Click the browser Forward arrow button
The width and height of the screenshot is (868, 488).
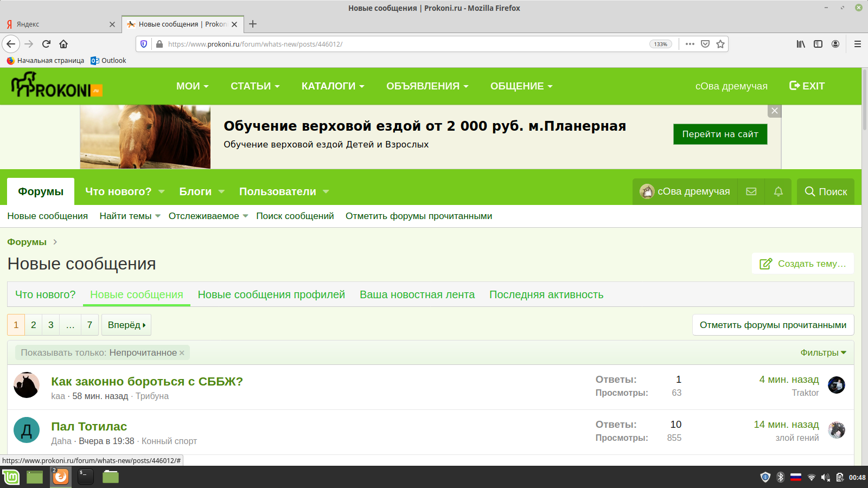(29, 44)
